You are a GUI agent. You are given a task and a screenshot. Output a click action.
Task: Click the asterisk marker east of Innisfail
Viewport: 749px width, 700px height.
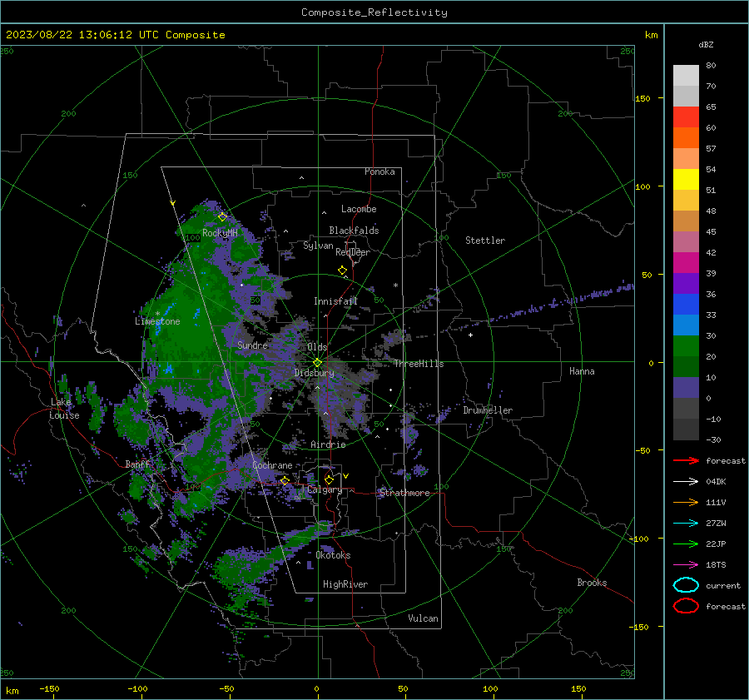pyautogui.click(x=395, y=285)
